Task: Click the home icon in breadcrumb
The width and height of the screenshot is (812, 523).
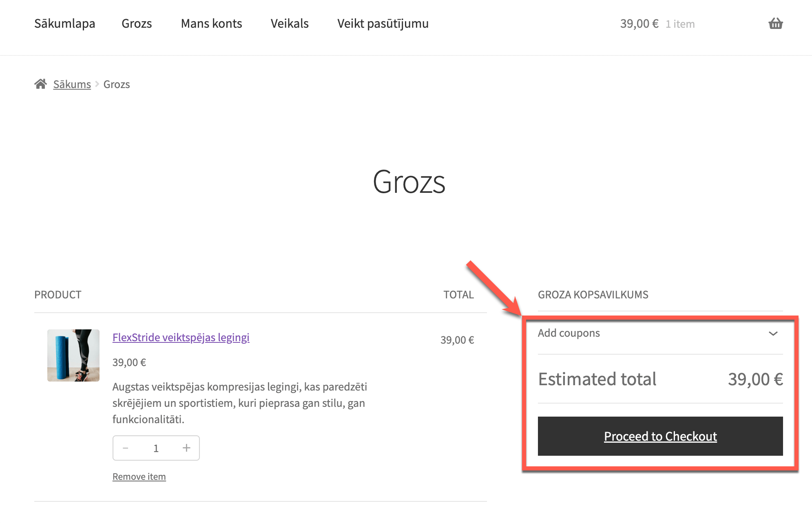Action: tap(40, 84)
